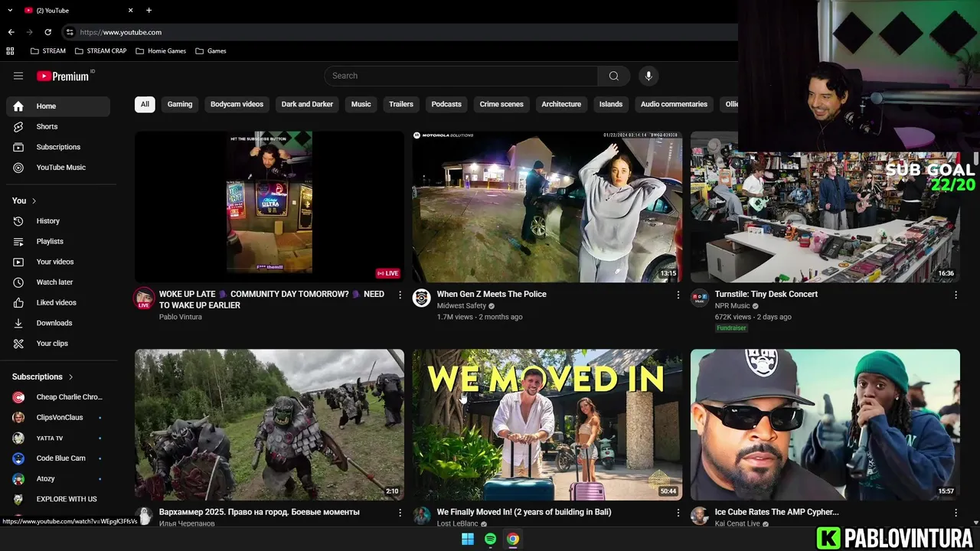Open Code Blue Cam subscription channel
Screen dimensions: 980x551
pos(58,458)
